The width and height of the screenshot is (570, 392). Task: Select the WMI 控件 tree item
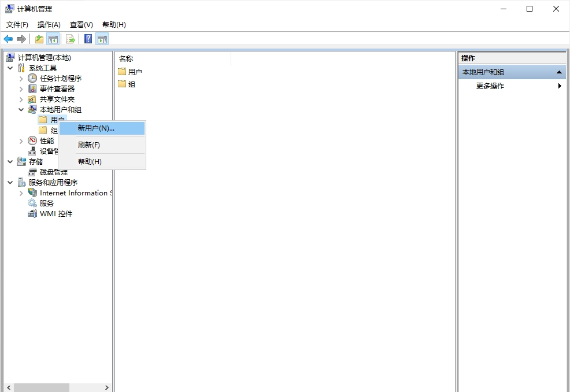55,214
